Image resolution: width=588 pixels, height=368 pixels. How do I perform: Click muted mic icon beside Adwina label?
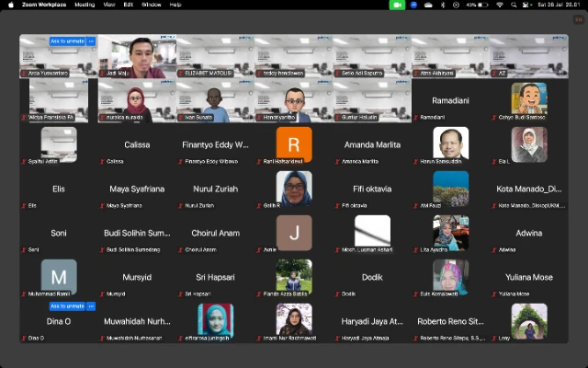click(494, 249)
